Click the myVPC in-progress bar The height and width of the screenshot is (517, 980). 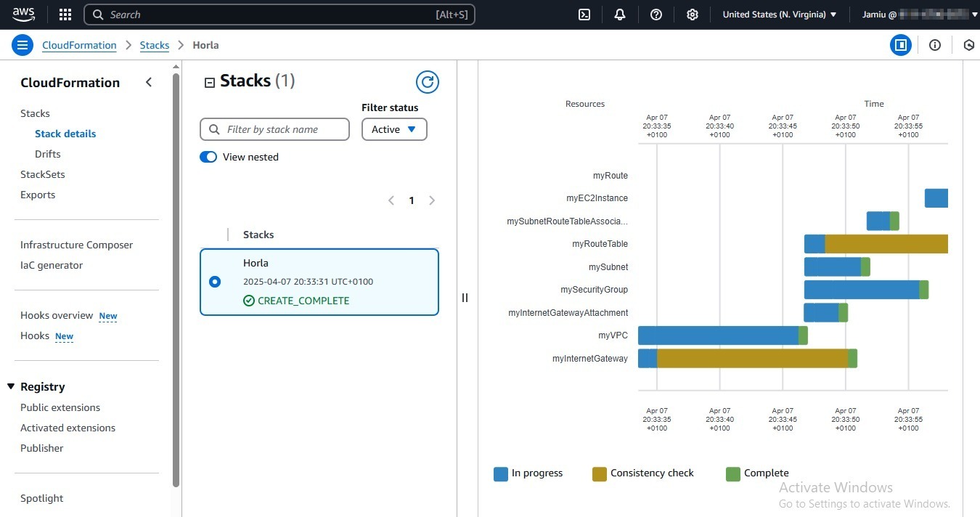coord(718,335)
